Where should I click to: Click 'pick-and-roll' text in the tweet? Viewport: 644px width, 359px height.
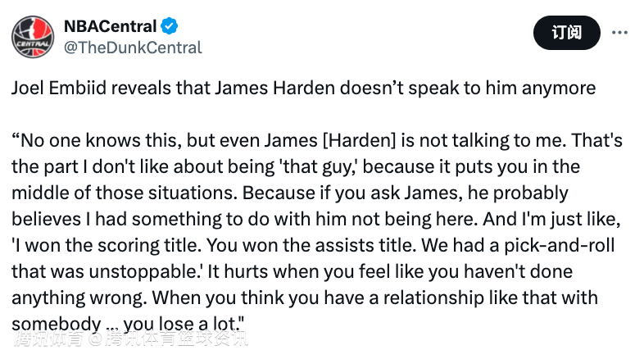(x=560, y=245)
